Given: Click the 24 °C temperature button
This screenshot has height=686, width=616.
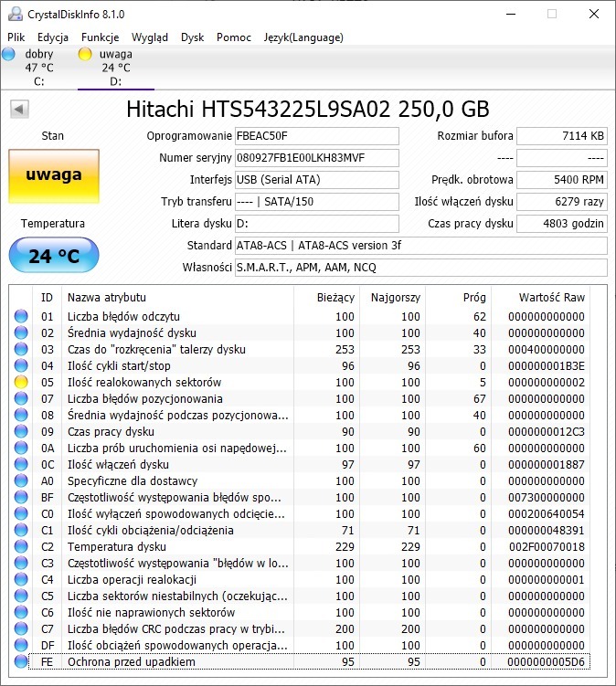Looking at the screenshot, I should [x=54, y=256].
